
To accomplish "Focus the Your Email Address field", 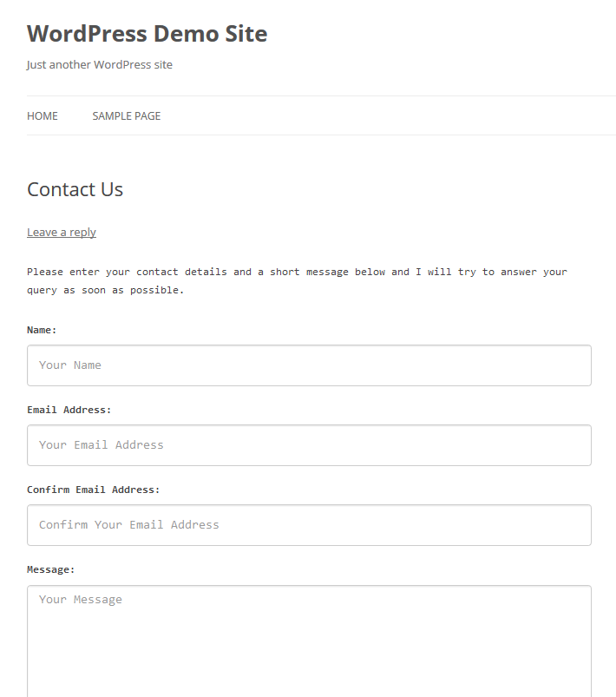I will (x=308, y=444).
